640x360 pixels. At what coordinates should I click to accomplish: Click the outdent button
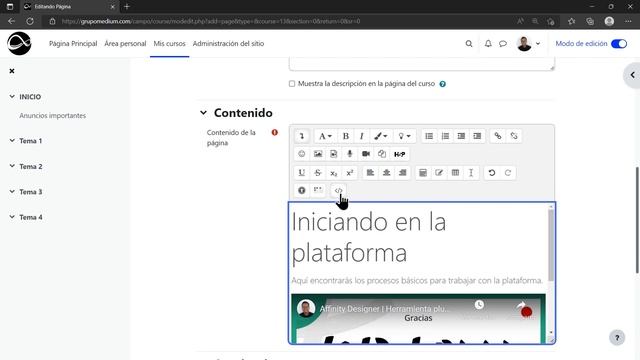click(x=461, y=136)
